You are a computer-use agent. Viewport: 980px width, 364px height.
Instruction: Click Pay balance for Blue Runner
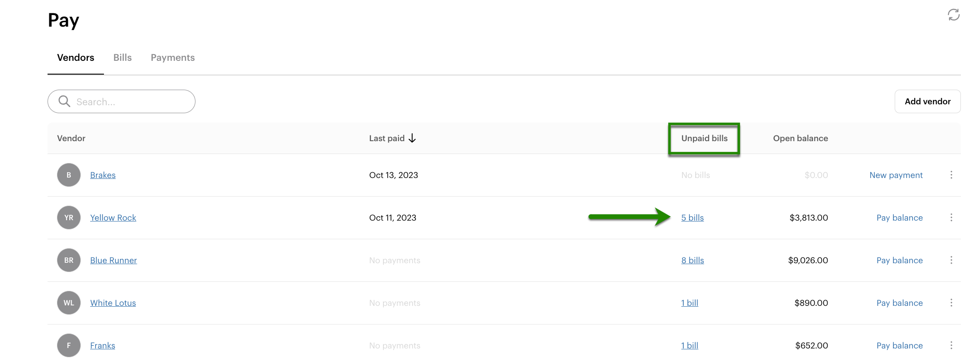pyautogui.click(x=899, y=260)
